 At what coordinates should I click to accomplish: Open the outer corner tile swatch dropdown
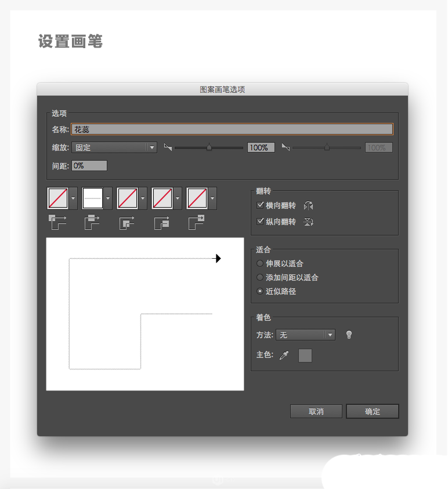coord(73,198)
